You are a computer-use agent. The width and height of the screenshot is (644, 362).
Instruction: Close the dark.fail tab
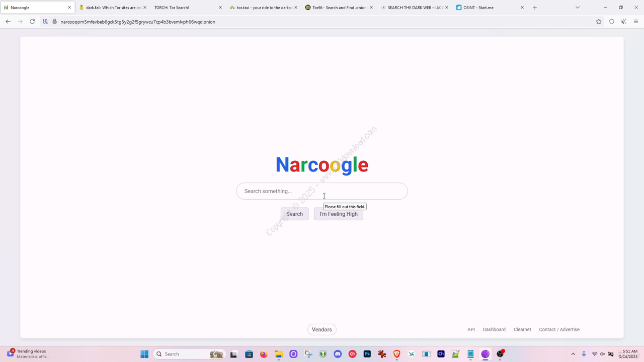145,8
